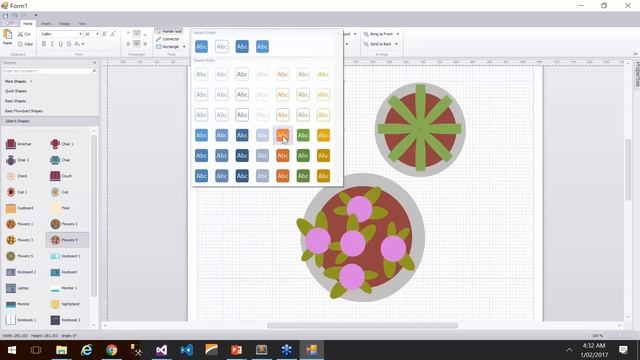Toggle center paragraph alignment
Screen dimensions: 640x360
(x=137, y=44)
